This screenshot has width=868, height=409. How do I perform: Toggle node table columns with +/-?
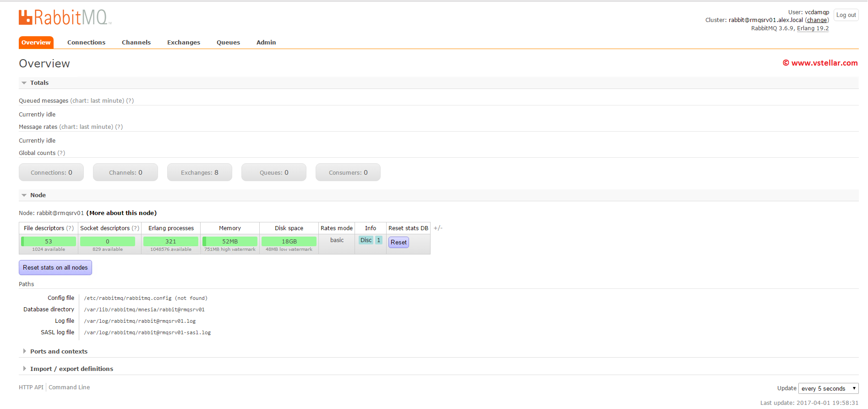tap(438, 228)
